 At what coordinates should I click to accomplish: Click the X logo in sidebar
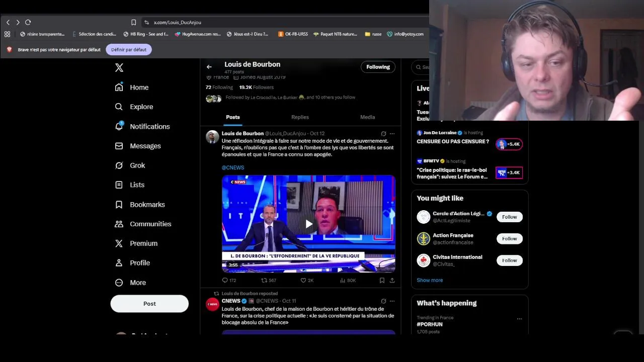tap(119, 68)
